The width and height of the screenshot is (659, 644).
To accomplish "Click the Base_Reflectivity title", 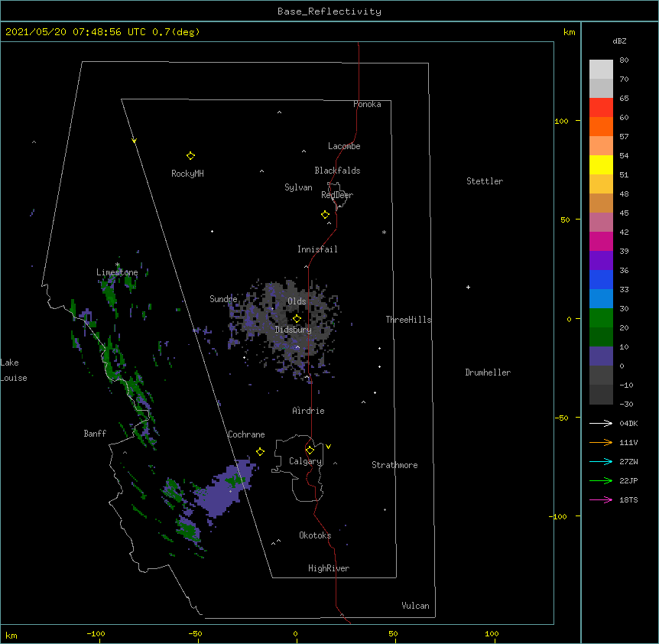I will [329, 11].
